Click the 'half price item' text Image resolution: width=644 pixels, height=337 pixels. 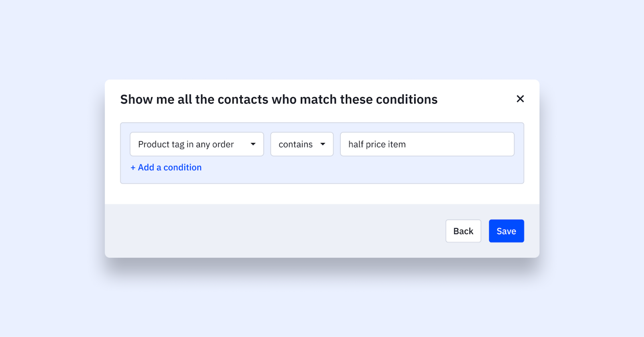point(377,144)
